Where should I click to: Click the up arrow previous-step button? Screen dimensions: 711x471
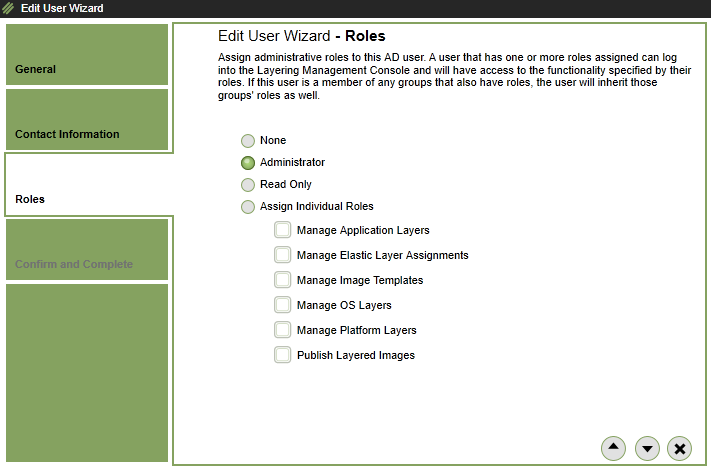614,448
